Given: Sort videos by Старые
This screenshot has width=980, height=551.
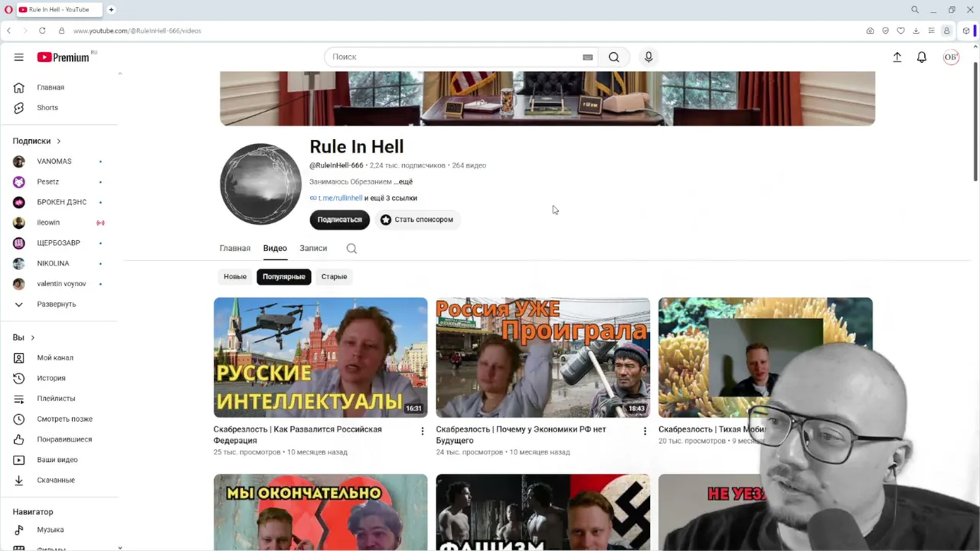Looking at the screenshot, I should click(x=334, y=277).
